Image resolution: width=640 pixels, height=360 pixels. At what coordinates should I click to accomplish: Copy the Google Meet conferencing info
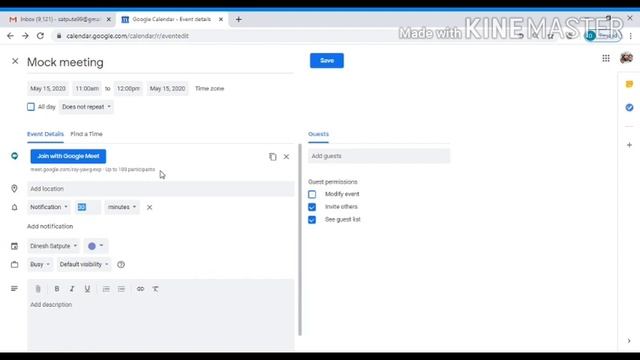(273, 157)
